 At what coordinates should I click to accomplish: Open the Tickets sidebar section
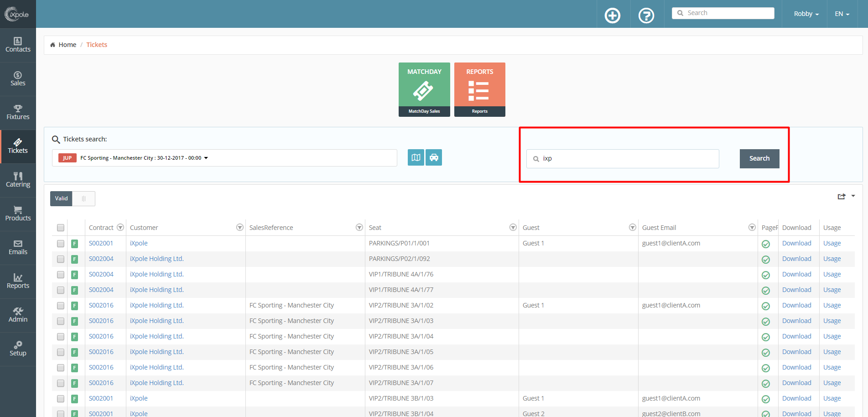(18, 146)
